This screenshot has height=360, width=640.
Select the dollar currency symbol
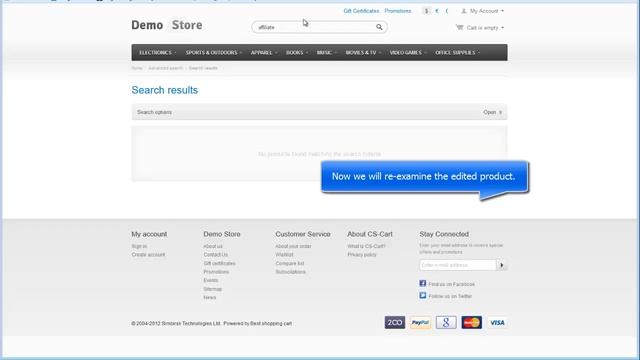click(x=427, y=11)
